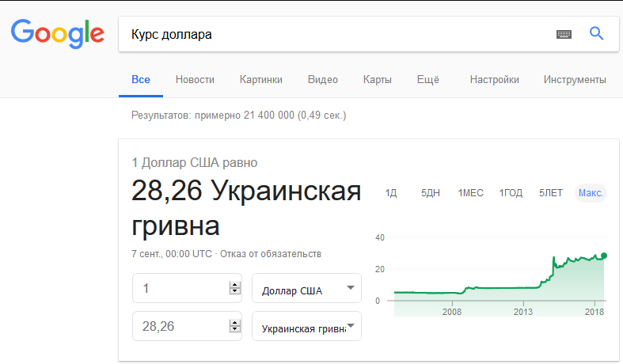Screen dimensions: 623x364
Task: Select the Все tab
Action: pos(141,79)
